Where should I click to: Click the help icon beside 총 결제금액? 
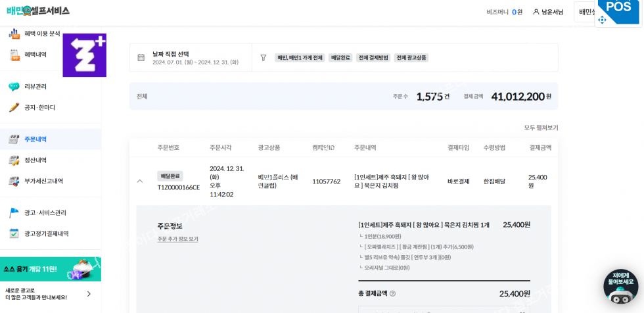point(393,294)
